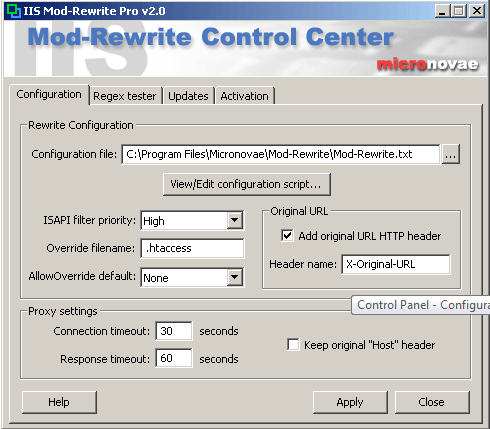Screen dimensions: 490x429
Task: Apply the configuration changes
Action: (x=350, y=402)
